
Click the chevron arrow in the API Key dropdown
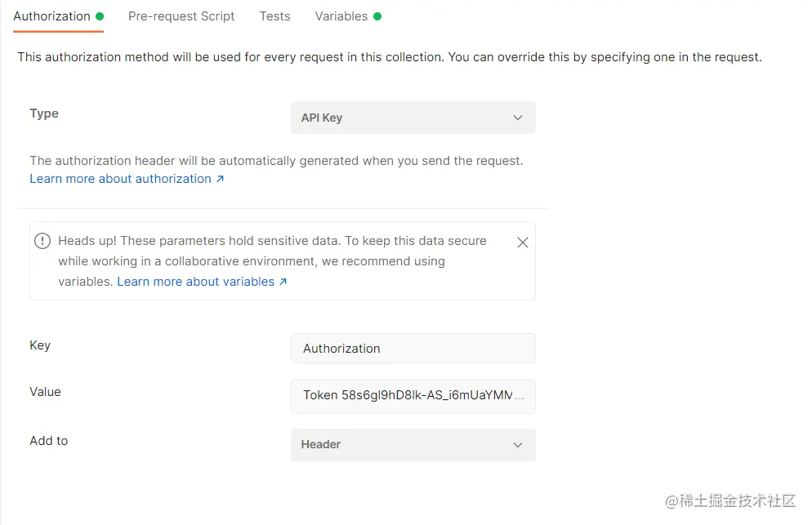[x=517, y=118]
